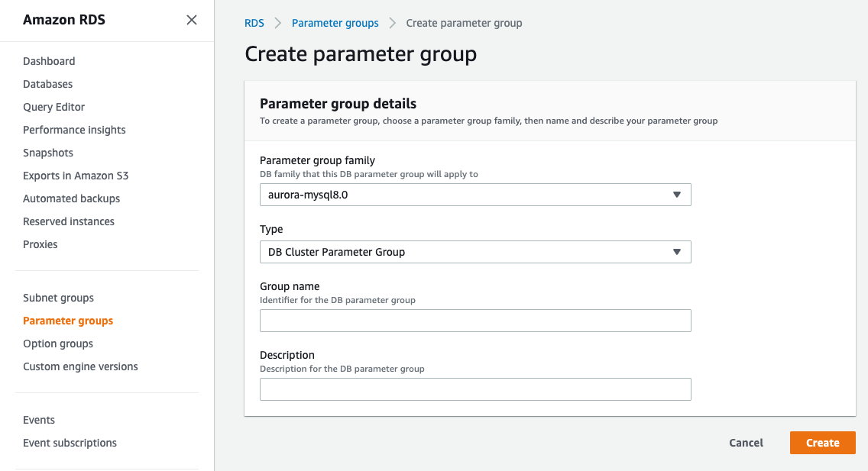
Task: Click the Group name text field
Action: [475, 321]
